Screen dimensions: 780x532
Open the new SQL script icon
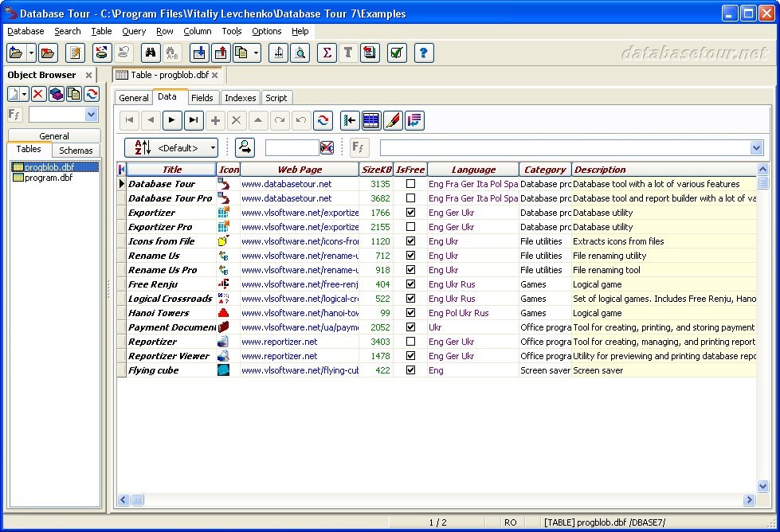(x=75, y=53)
